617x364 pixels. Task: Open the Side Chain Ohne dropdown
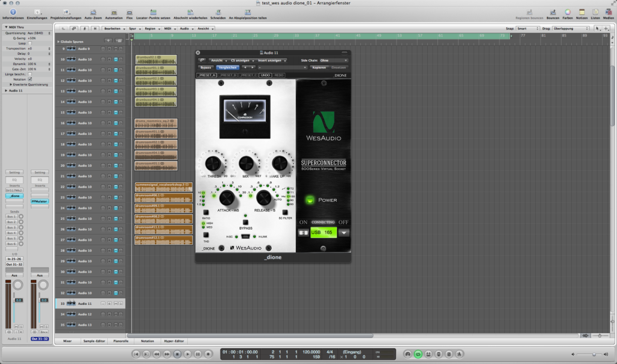[x=334, y=60]
